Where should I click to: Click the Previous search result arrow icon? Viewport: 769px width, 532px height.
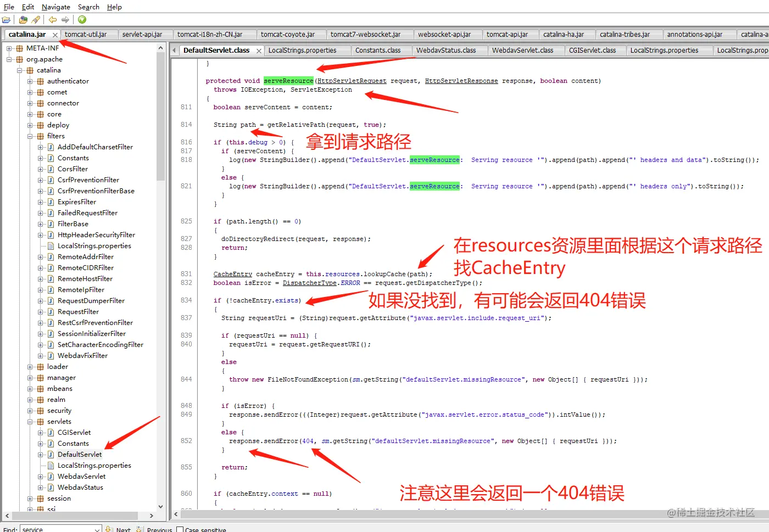[x=139, y=528]
